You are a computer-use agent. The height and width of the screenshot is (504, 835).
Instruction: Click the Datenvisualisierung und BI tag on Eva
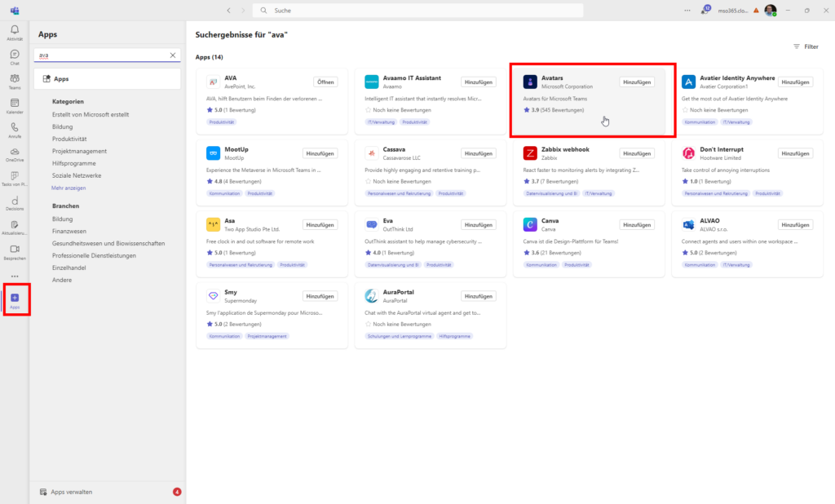(393, 265)
